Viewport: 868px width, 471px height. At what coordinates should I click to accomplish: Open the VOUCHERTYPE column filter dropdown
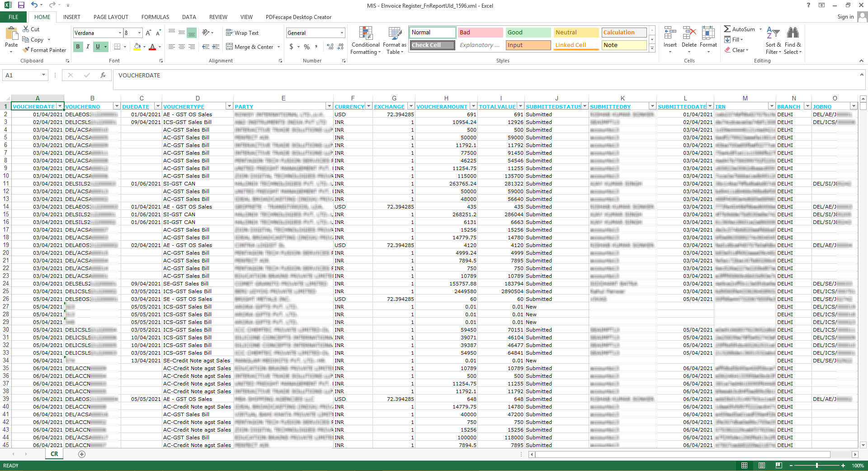(x=229, y=106)
